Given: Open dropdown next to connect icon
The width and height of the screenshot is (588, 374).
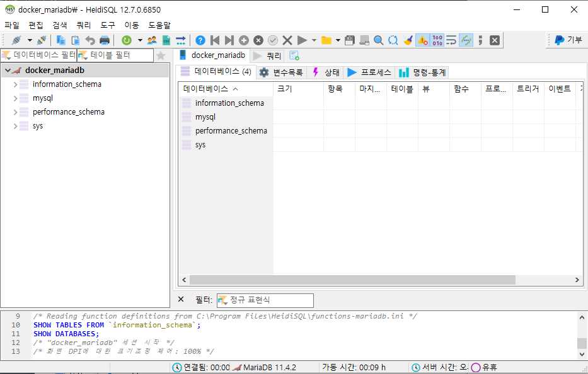Looking at the screenshot, I should pyautogui.click(x=29, y=40).
